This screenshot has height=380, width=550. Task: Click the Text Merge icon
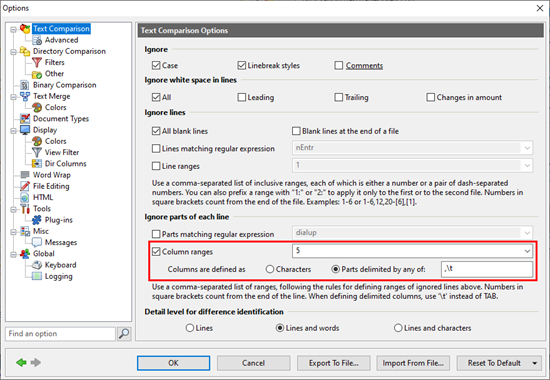coord(25,96)
